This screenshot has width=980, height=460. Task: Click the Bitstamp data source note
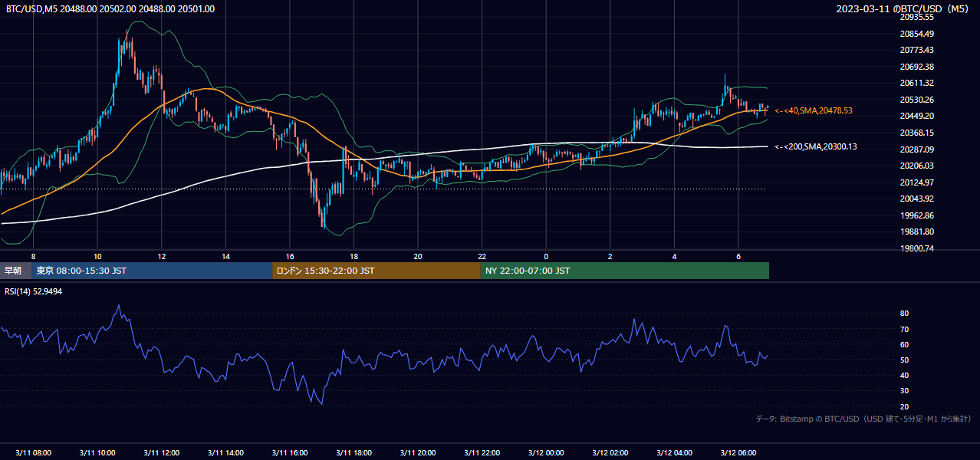(x=863, y=419)
